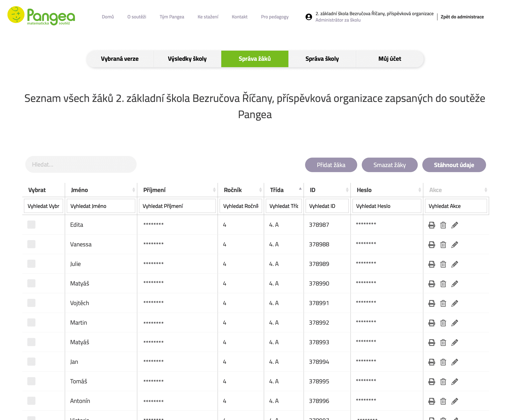Open the Tým Pangea link
This screenshot has width=510, height=420.
tap(172, 17)
